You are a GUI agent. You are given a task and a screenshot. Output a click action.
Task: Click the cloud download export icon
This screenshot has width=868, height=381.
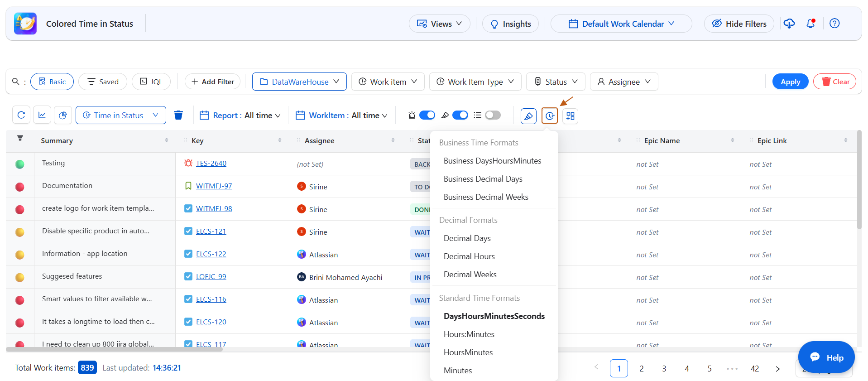coord(789,24)
